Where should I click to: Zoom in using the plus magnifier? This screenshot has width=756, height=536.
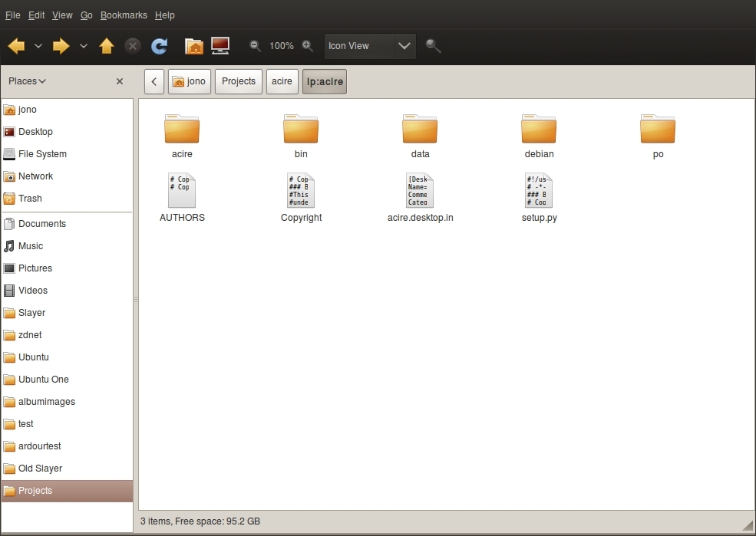pos(307,46)
